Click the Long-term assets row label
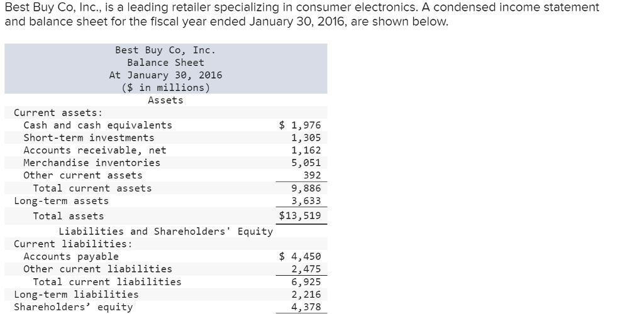 (x=62, y=201)
